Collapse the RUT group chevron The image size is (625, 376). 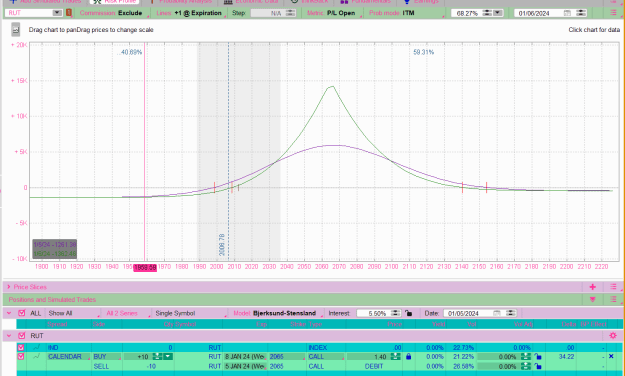click(9, 335)
